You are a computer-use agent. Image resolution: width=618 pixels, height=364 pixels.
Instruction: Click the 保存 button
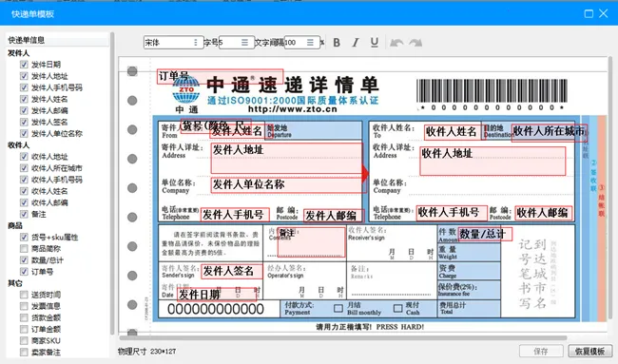point(541,351)
